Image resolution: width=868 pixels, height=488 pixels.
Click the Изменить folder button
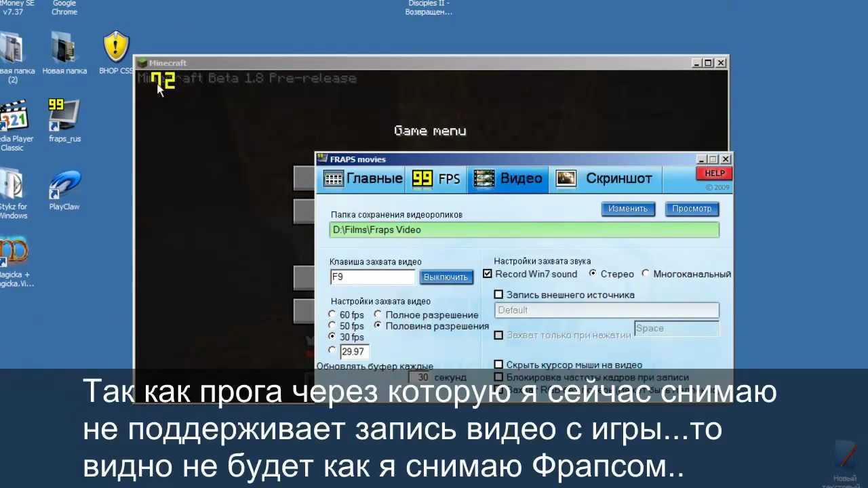(628, 209)
